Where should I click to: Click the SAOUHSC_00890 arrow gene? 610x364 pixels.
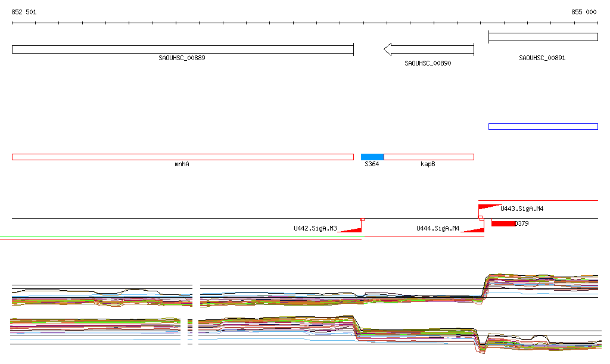[429, 49]
